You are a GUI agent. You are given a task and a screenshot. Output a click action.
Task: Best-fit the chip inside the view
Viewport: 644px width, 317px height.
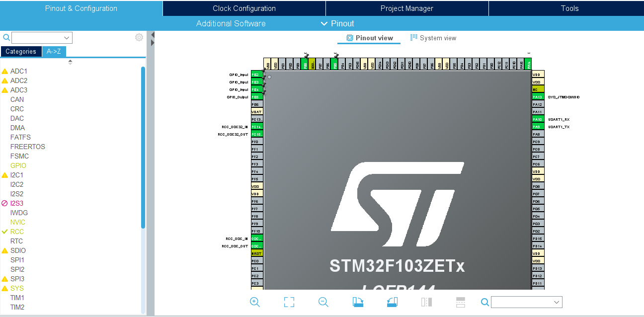pos(289,302)
